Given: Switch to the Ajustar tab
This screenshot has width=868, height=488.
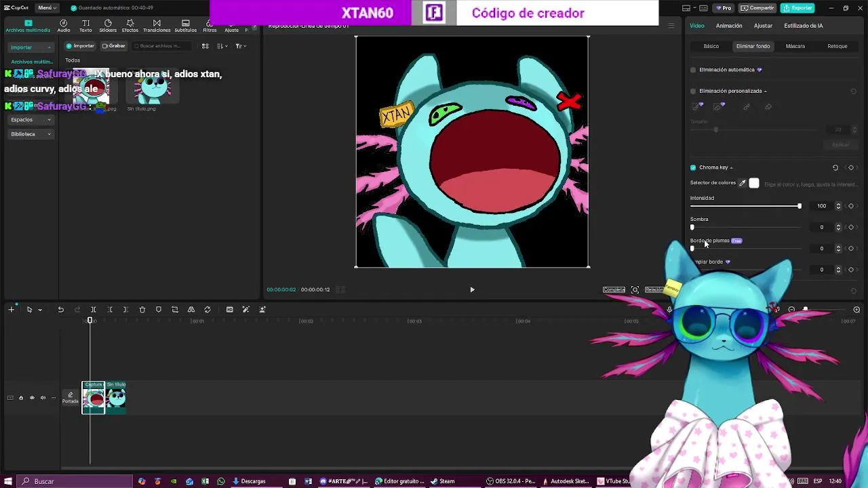Looking at the screenshot, I should coord(763,26).
